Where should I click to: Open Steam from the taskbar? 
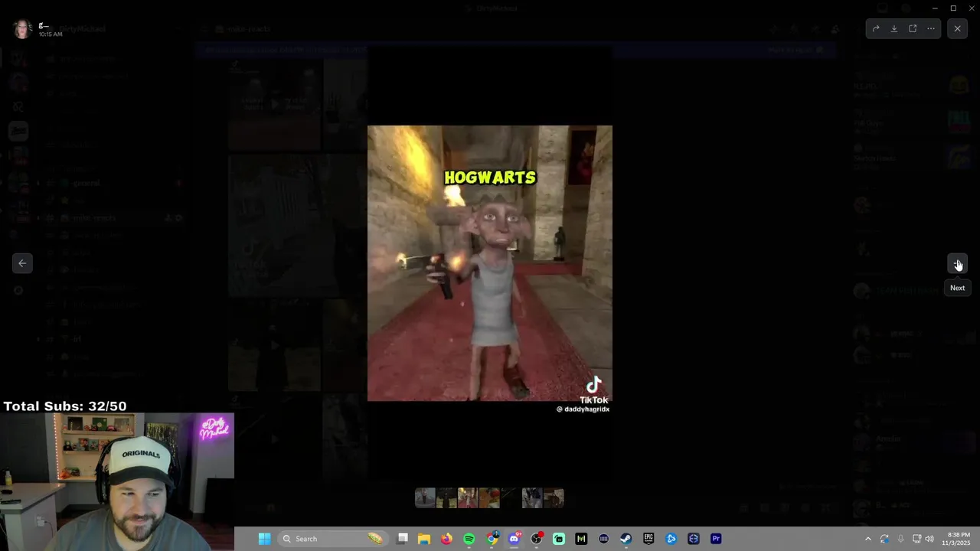tap(626, 539)
